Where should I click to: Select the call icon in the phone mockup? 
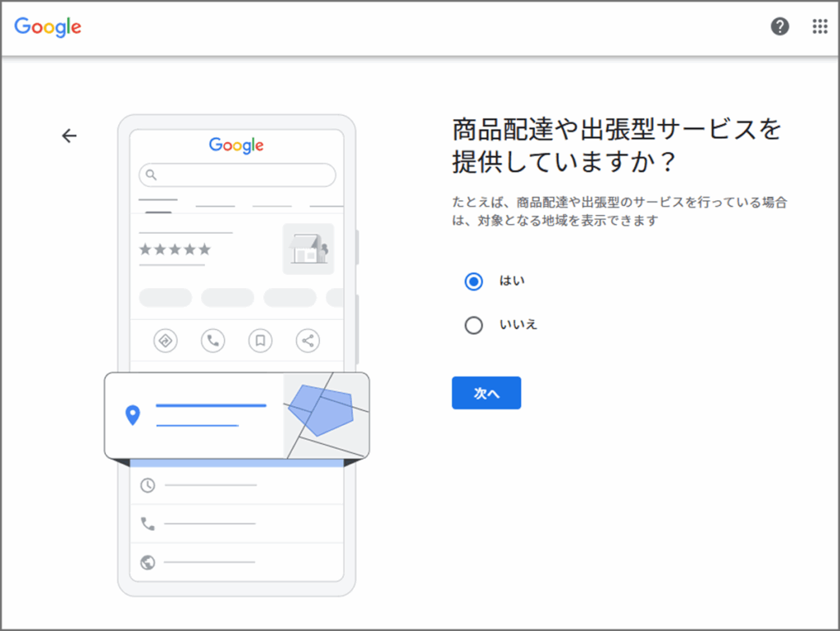click(x=212, y=341)
